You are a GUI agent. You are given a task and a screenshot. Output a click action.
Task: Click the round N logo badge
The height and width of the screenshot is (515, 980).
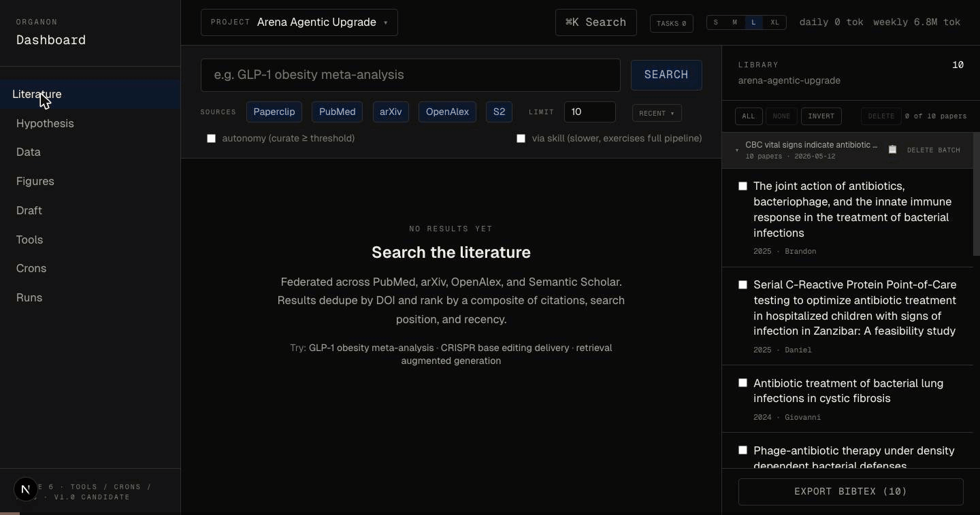point(26,489)
